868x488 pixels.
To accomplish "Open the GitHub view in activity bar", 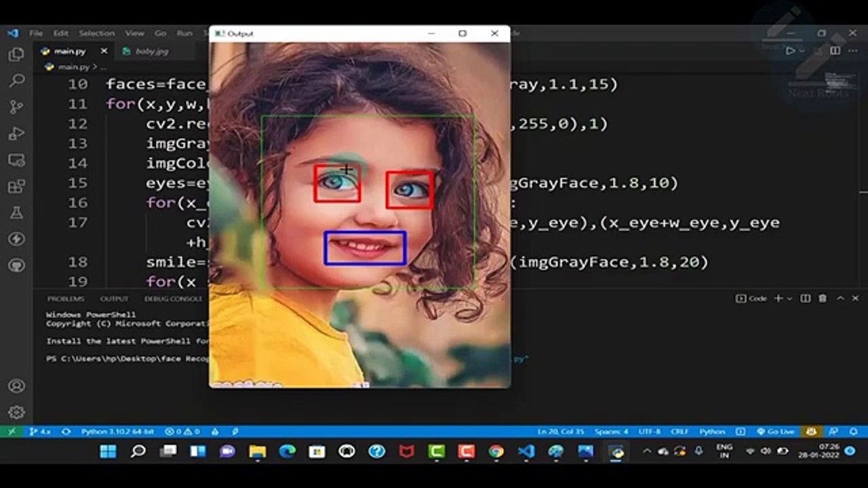I will tap(16, 265).
